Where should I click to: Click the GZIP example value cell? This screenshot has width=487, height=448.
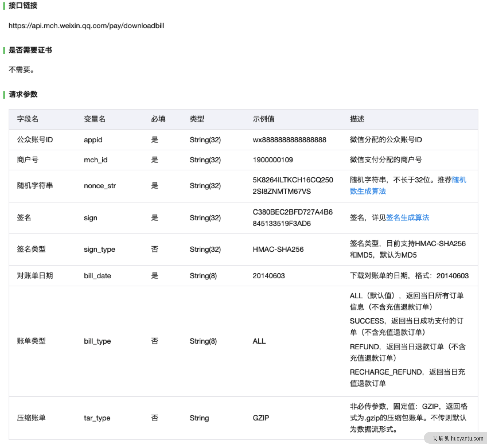[261, 418]
